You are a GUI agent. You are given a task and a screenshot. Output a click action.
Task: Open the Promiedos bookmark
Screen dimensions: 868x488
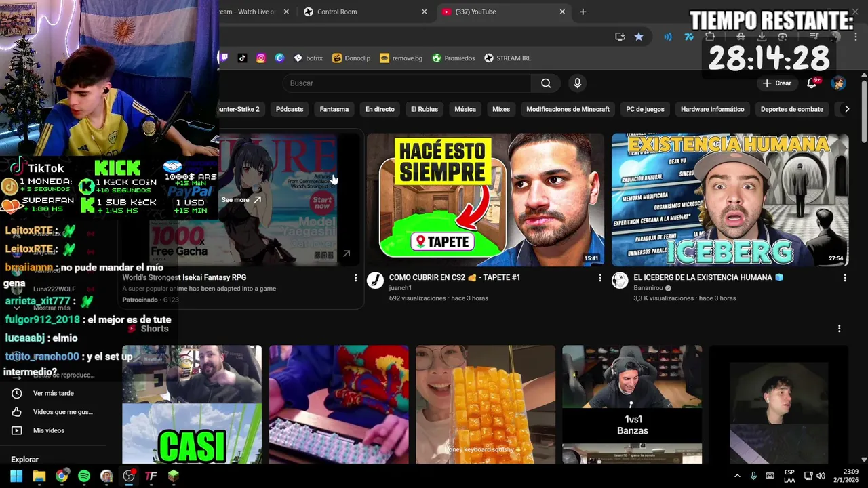click(x=454, y=58)
